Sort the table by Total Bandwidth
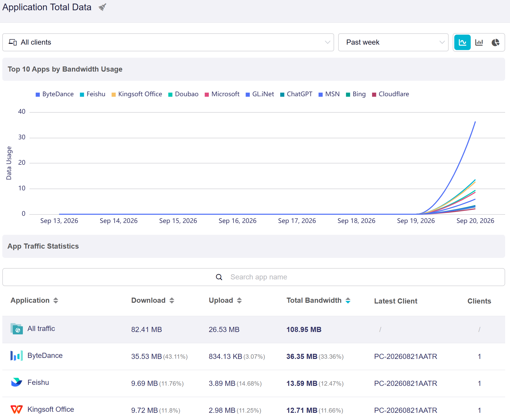510x420 pixels. click(x=348, y=300)
